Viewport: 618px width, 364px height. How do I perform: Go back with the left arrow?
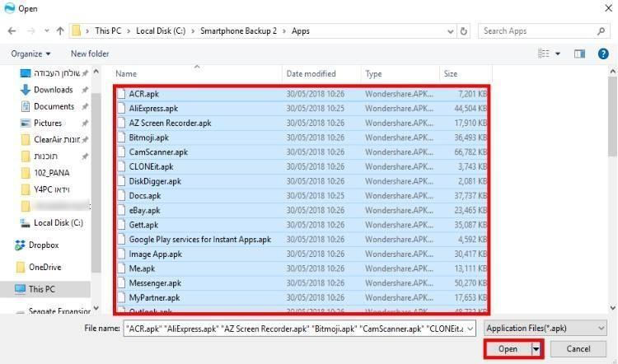coord(12,30)
